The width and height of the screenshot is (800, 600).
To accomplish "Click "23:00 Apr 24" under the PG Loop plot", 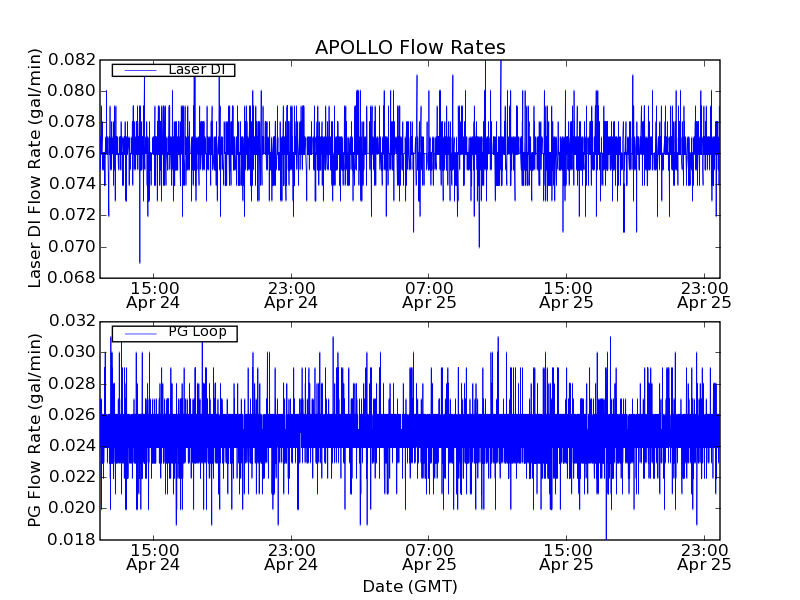I will click(x=291, y=557).
